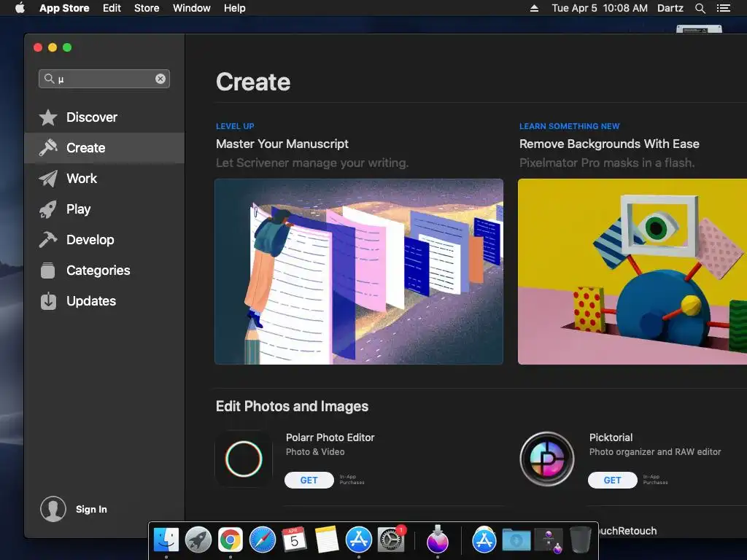Open the Edit menu
Viewport: 747px width, 560px height.
tap(112, 8)
